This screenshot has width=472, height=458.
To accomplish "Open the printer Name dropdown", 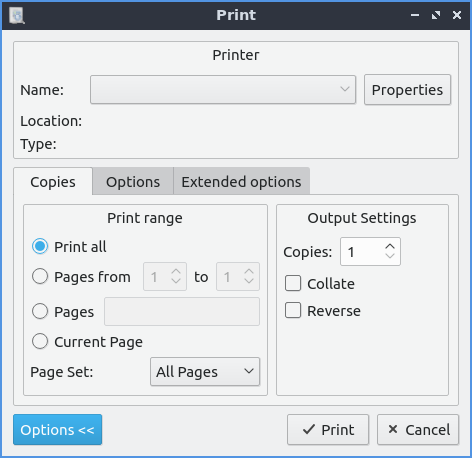I will tap(223, 90).
